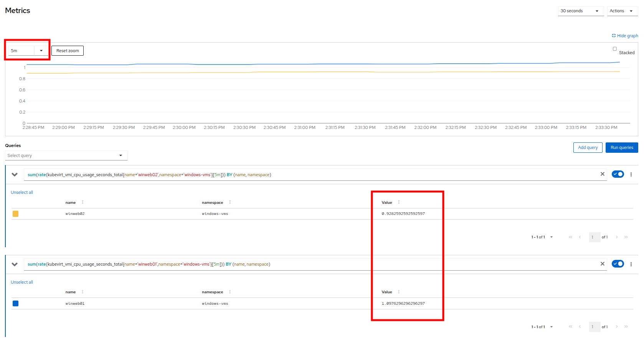Screen dimensions: 644x352
Task: Disable the winweb01 query toggle switch
Action: (x=618, y=264)
